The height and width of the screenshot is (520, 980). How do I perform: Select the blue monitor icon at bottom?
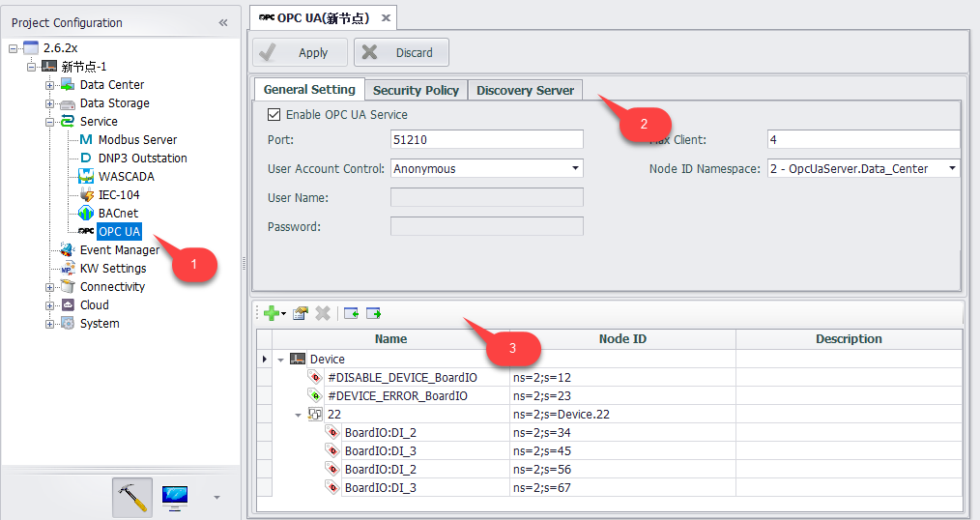[175, 497]
